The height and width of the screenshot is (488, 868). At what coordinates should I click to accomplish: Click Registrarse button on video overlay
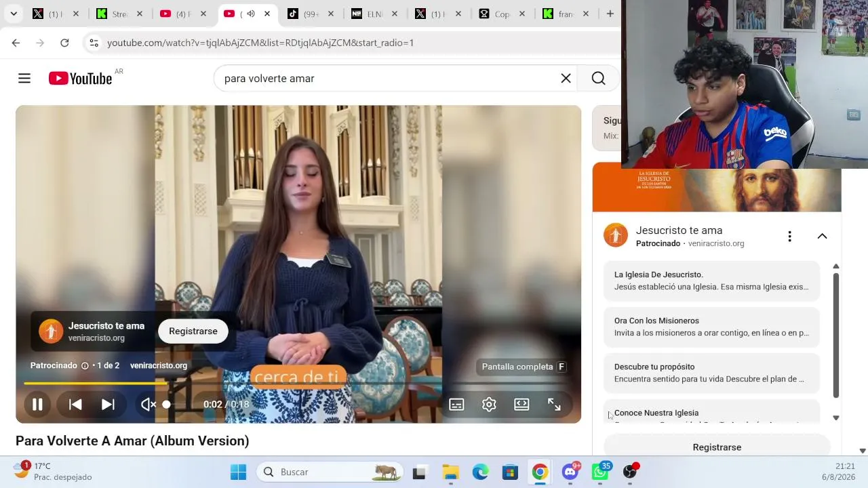point(193,331)
